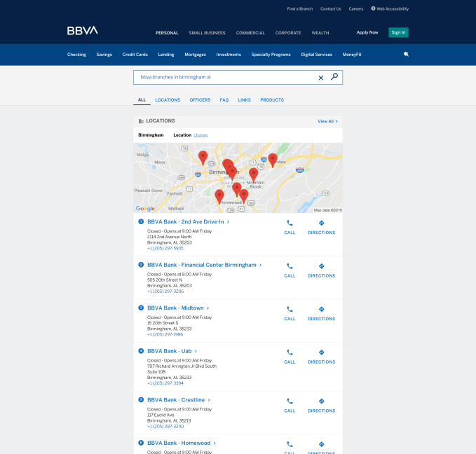Switch to the PRODUCTS tab
The image size is (476, 454).
272,100
